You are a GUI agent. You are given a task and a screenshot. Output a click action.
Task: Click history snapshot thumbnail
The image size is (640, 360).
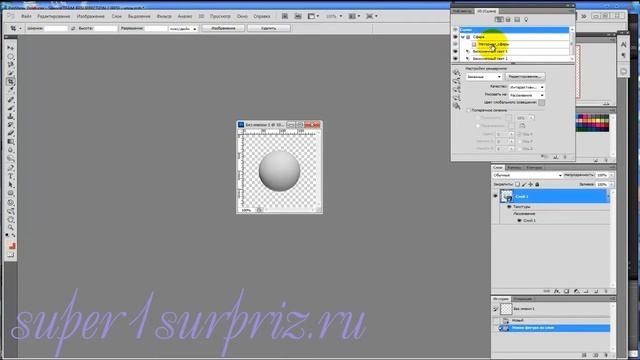coord(506,309)
